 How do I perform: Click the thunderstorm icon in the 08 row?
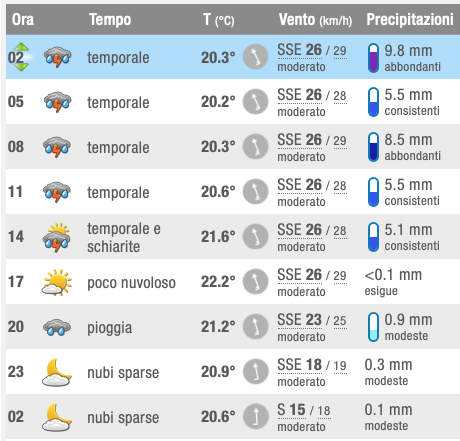[57, 147]
